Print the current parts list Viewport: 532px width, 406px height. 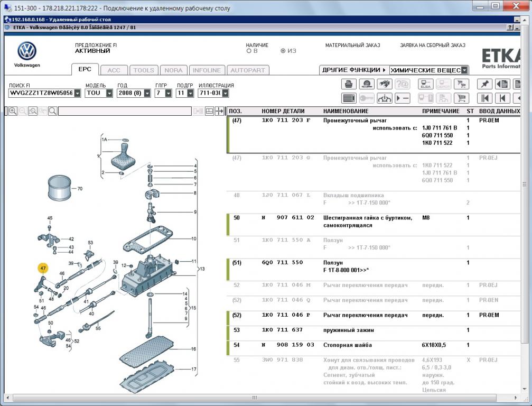[349, 84]
